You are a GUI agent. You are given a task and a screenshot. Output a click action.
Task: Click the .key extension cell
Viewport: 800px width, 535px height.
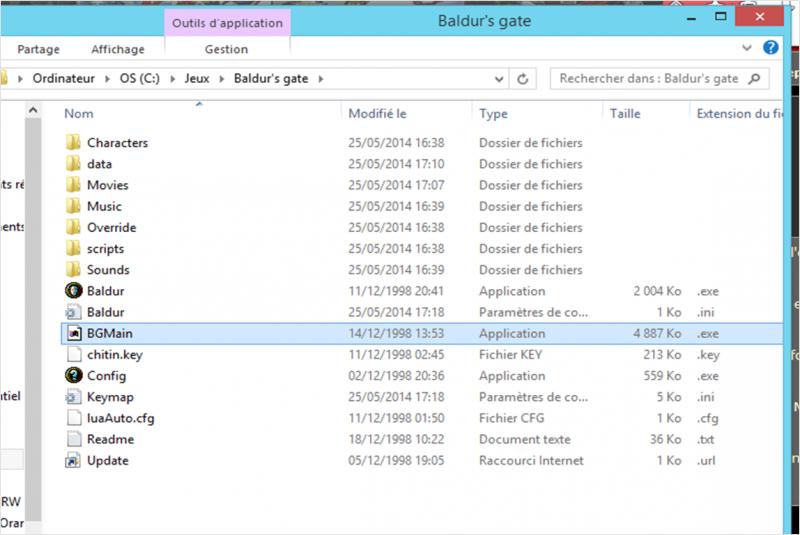[x=708, y=354]
